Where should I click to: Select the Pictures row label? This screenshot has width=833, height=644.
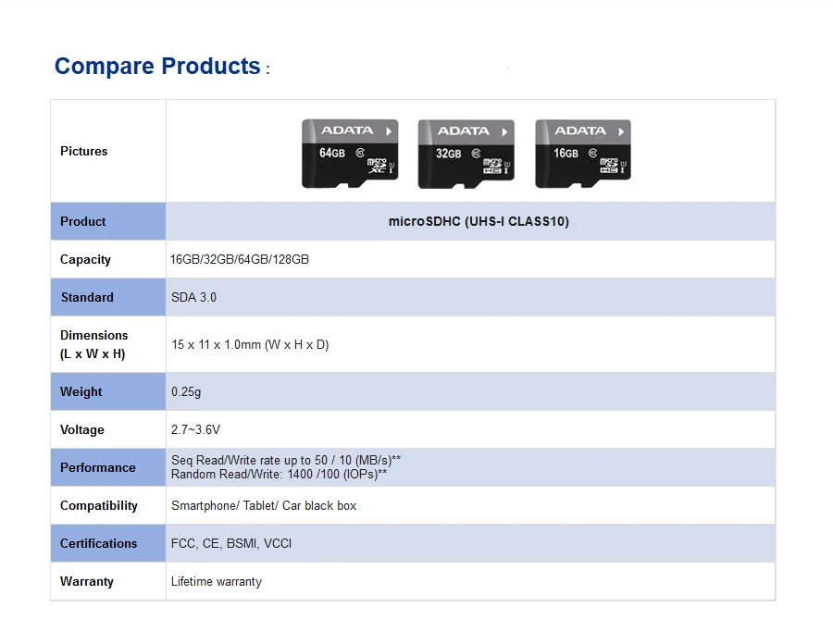tap(84, 152)
